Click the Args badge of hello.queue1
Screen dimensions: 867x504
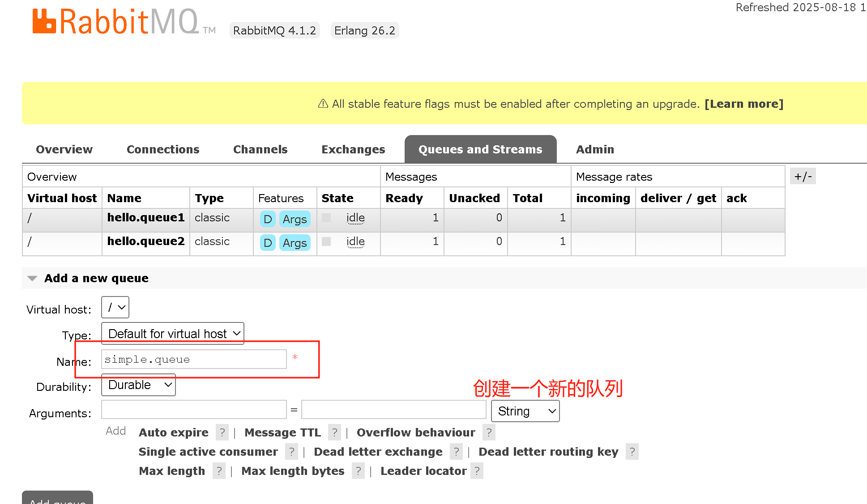295,219
